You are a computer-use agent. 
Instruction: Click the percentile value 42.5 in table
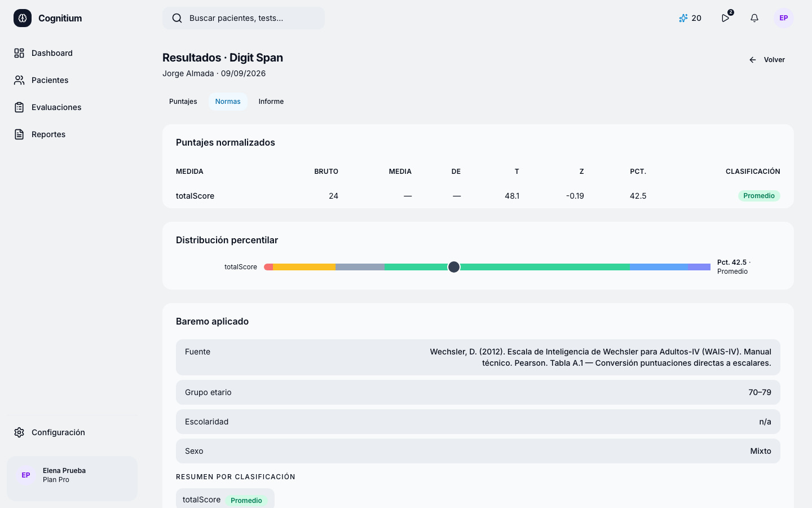638,196
